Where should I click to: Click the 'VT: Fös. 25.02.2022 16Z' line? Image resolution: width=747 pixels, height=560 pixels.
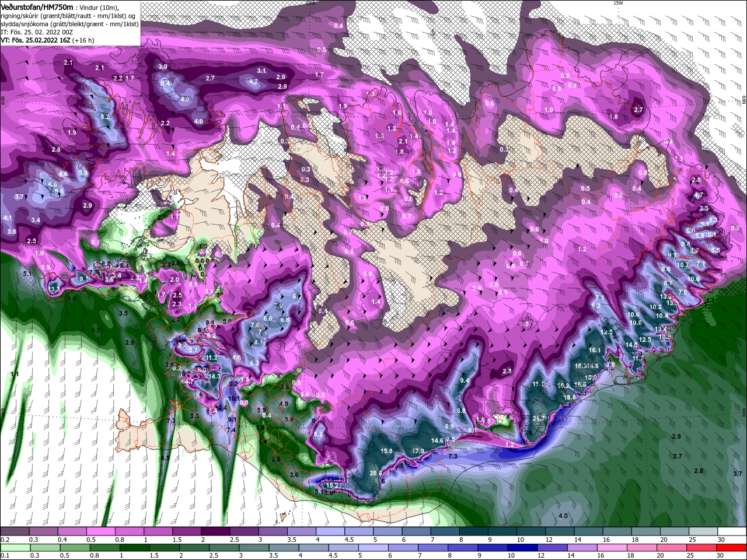(36, 40)
